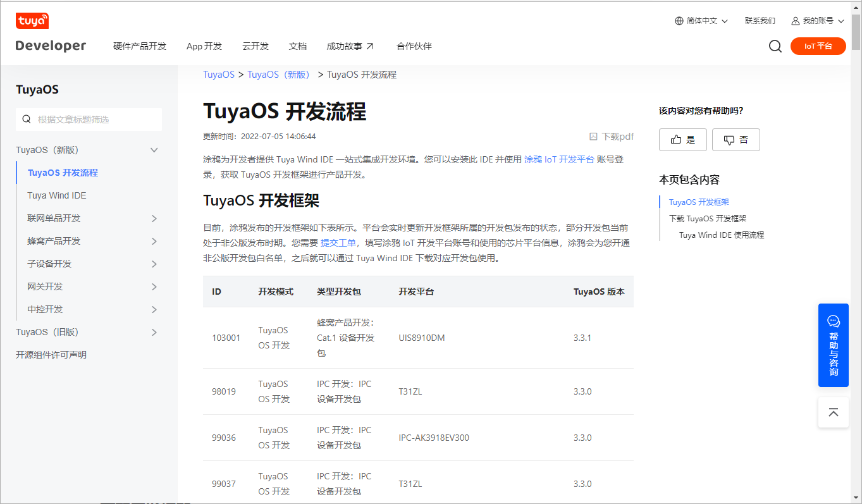Open the App 开发 navigation menu
This screenshot has width=862, height=504.
[204, 46]
